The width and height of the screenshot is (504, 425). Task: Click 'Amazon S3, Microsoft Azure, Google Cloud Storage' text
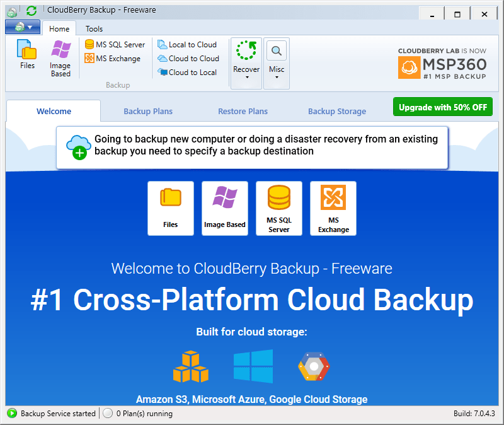click(251, 399)
